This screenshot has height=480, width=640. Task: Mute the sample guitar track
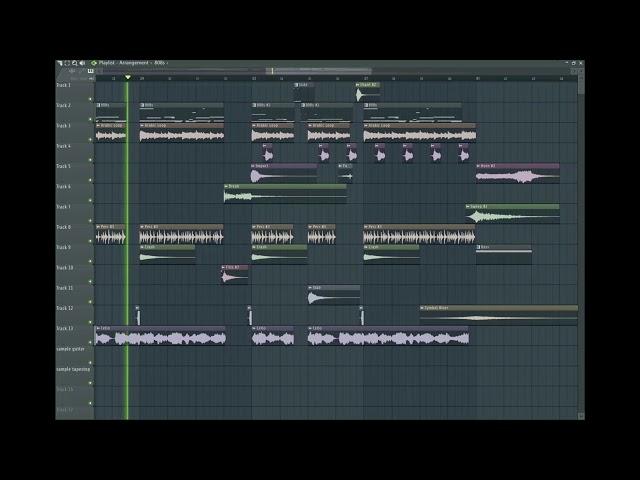click(x=90, y=363)
